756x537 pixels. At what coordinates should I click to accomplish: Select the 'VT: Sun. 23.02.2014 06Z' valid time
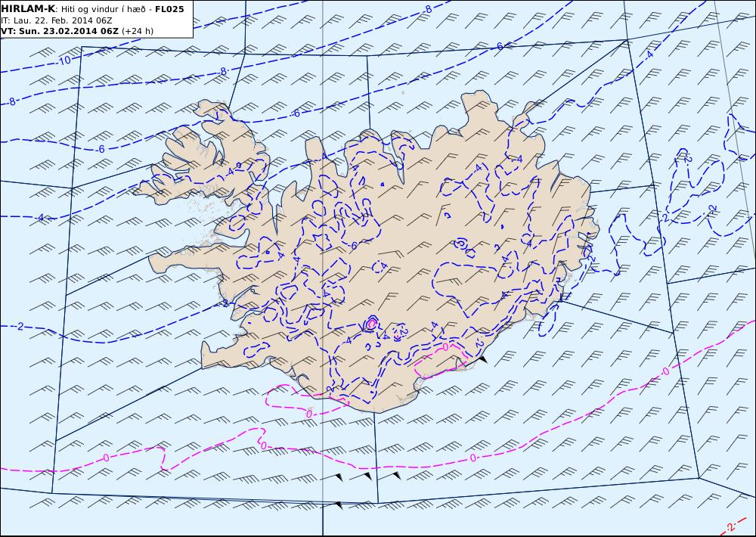point(59,31)
